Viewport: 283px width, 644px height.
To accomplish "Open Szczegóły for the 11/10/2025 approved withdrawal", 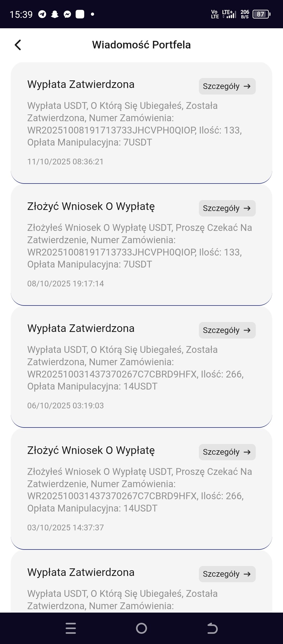I will (x=227, y=86).
